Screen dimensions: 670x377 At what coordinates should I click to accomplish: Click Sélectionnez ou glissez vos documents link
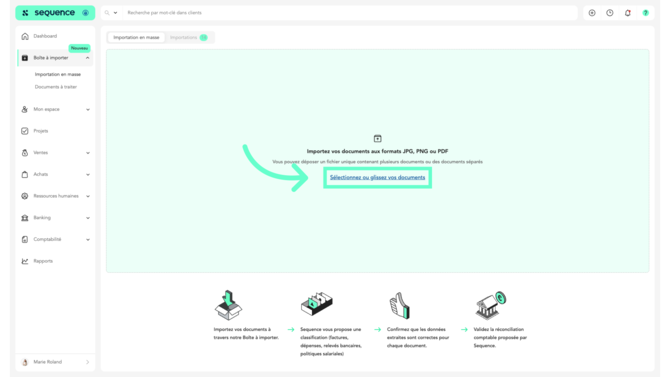pos(377,177)
